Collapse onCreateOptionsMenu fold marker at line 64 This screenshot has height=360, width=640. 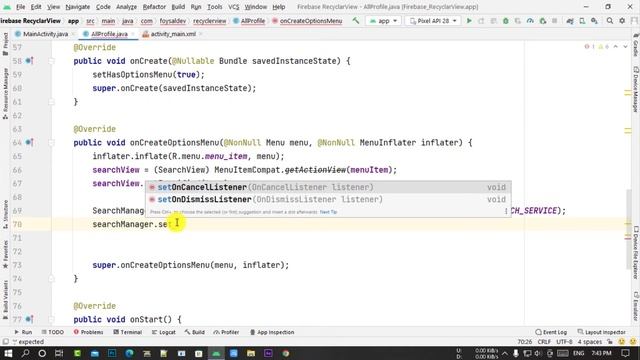[x=52, y=142]
